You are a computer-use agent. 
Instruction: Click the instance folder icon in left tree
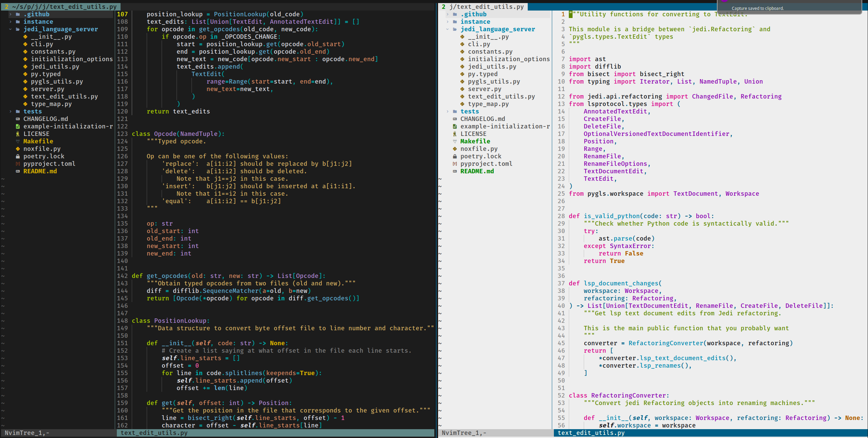(x=18, y=22)
